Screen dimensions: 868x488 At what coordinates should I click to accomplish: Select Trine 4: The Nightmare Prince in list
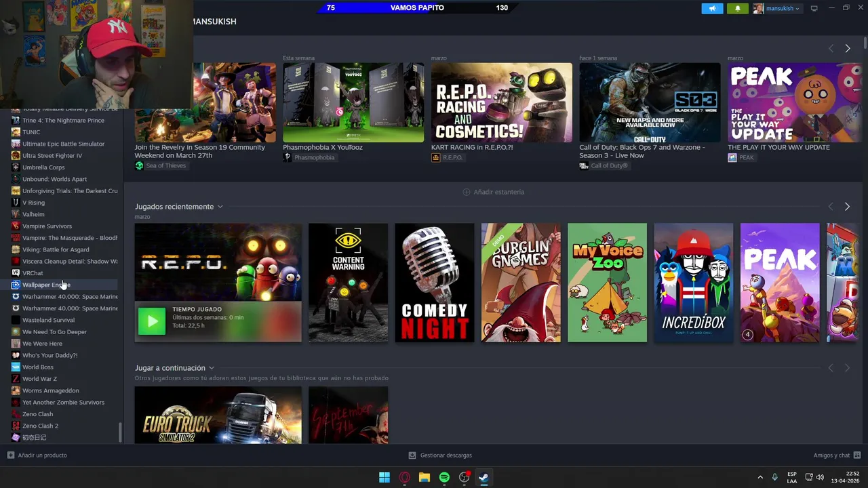coord(64,121)
